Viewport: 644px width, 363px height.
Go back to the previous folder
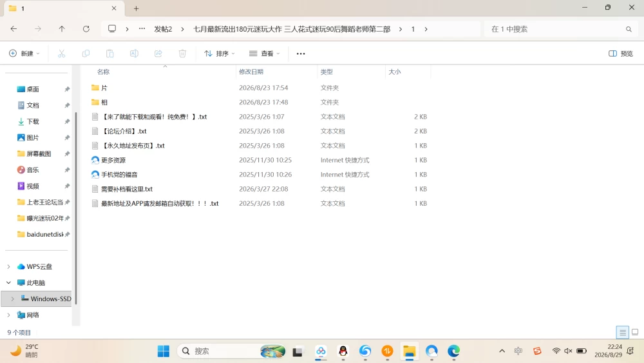(x=14, y=29)
